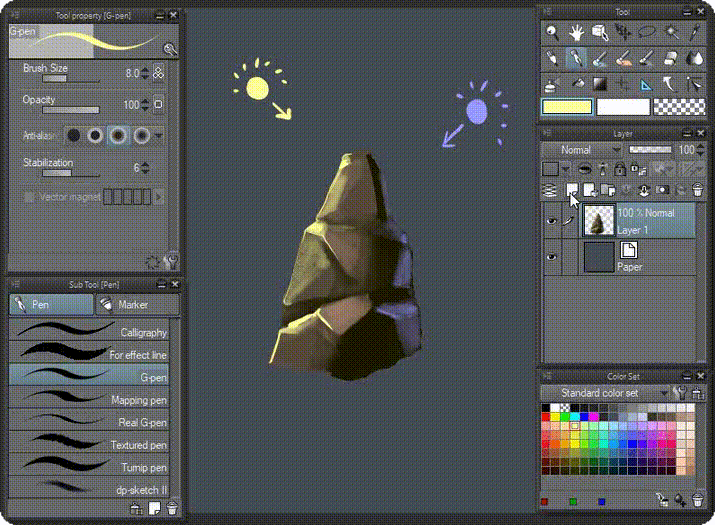Click Create layer mask icon
Screen dimensions: 715x525
coord(662,190)
